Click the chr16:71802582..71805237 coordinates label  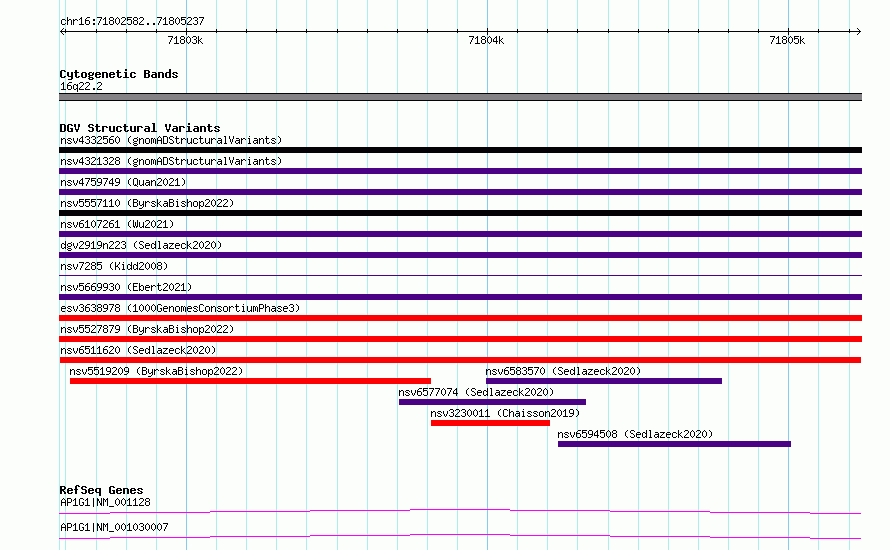132,21
